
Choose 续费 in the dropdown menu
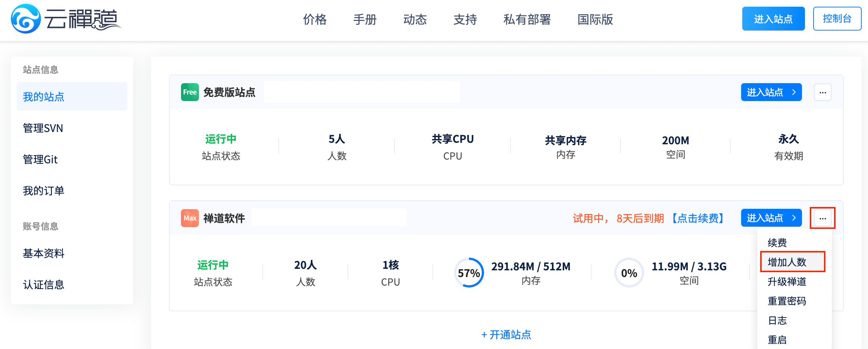(x=777, y=243)
